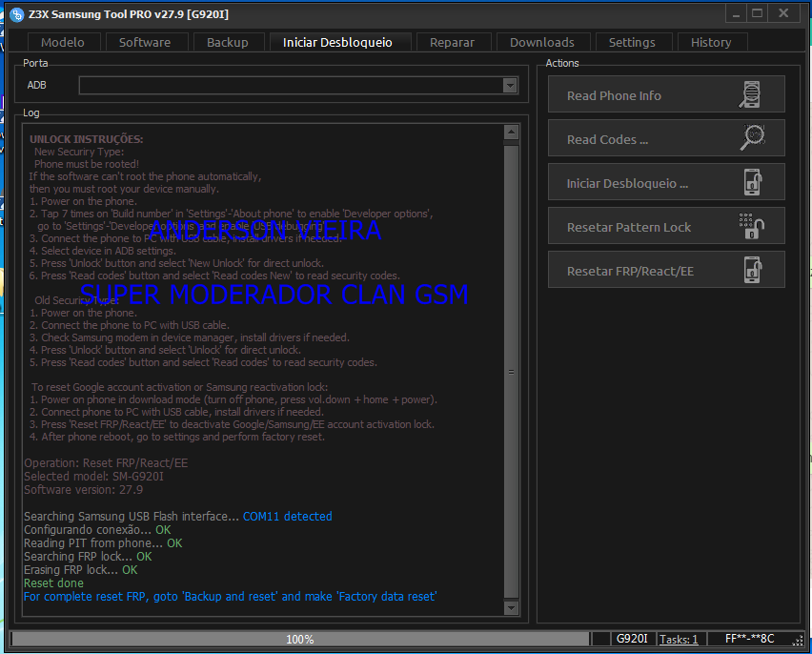Click the 'COM11 detected' log text
This screenshot has height=654, width=812.
288,517
